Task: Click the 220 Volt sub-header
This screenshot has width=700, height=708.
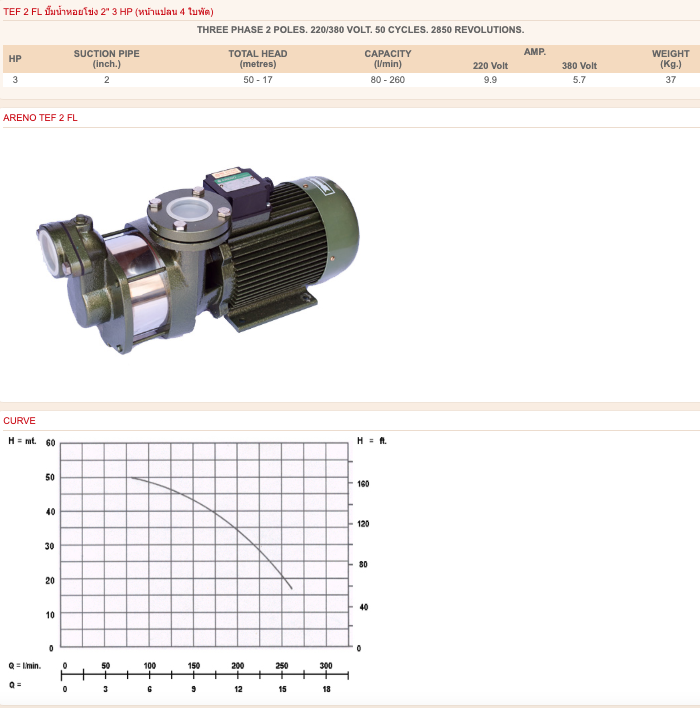Action: tap(490, 66)
